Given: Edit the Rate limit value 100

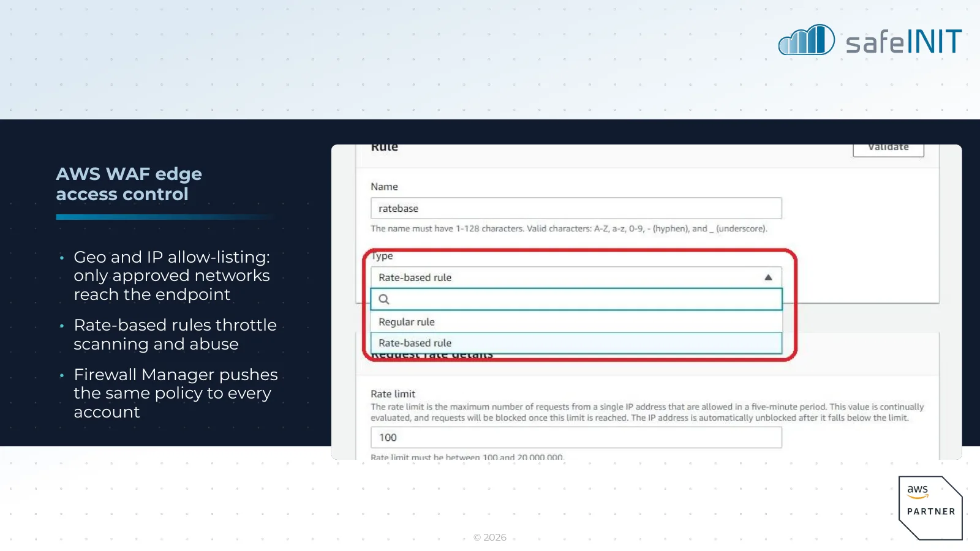Looking at the screenshot, I should point(576,437).
